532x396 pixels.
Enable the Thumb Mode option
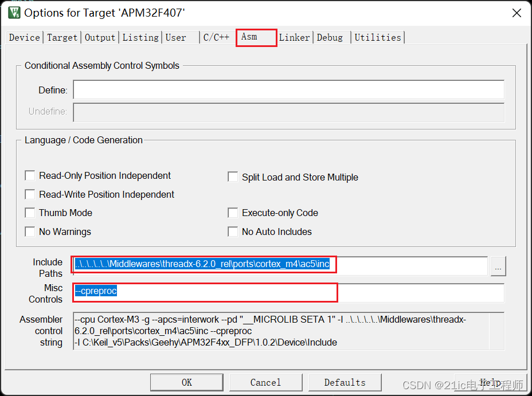click(x=30, y=213)
